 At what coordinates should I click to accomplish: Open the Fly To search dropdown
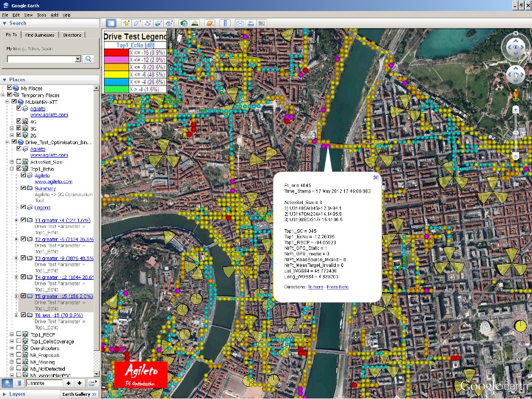[x=78, y=59]
